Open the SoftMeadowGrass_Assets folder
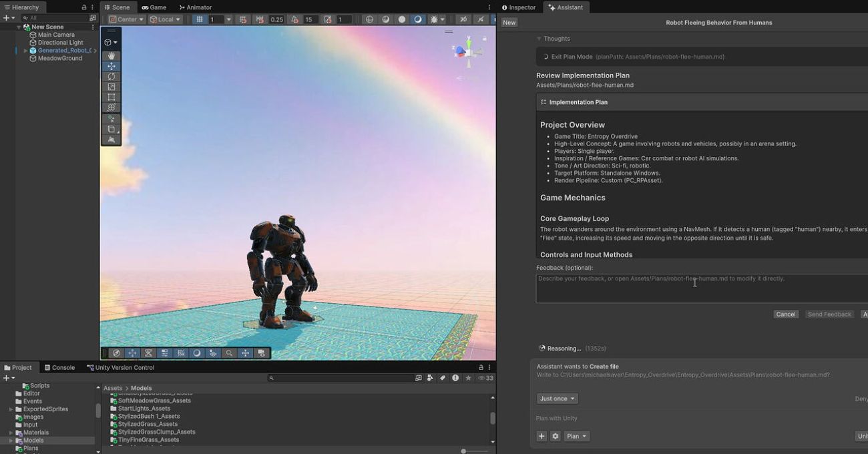This screenshot has height=454, width=868. pyautogui.click(x=150, y=401)
